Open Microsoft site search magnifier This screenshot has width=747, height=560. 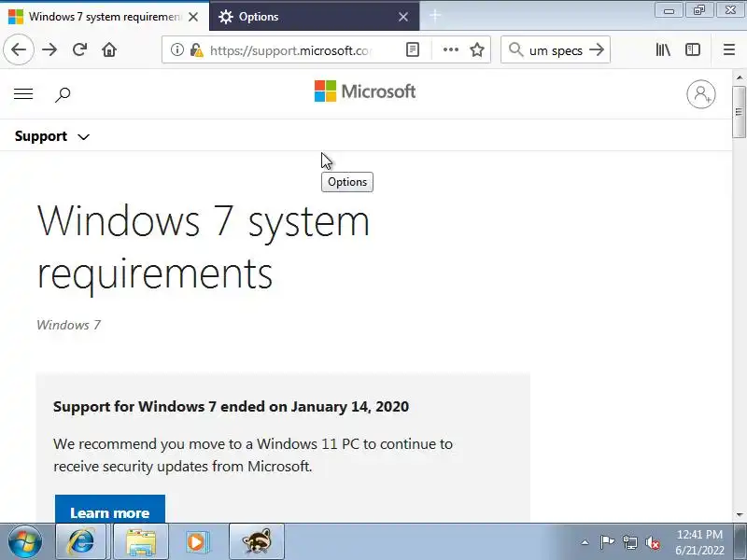pyautogui.click(x=63, y=94)
